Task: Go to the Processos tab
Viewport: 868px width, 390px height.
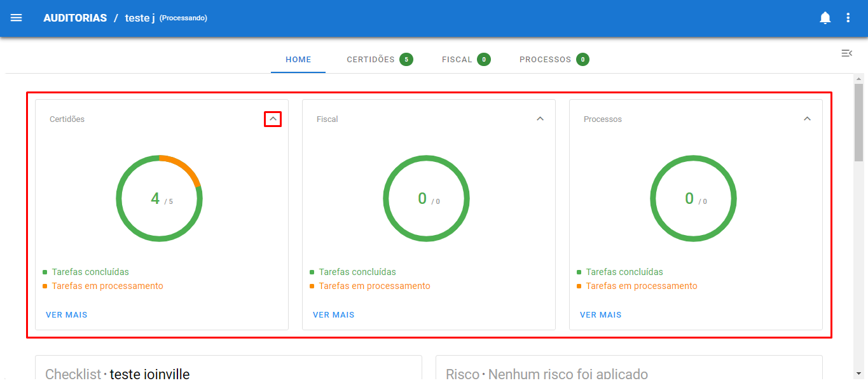Action: tap(545, 60)
